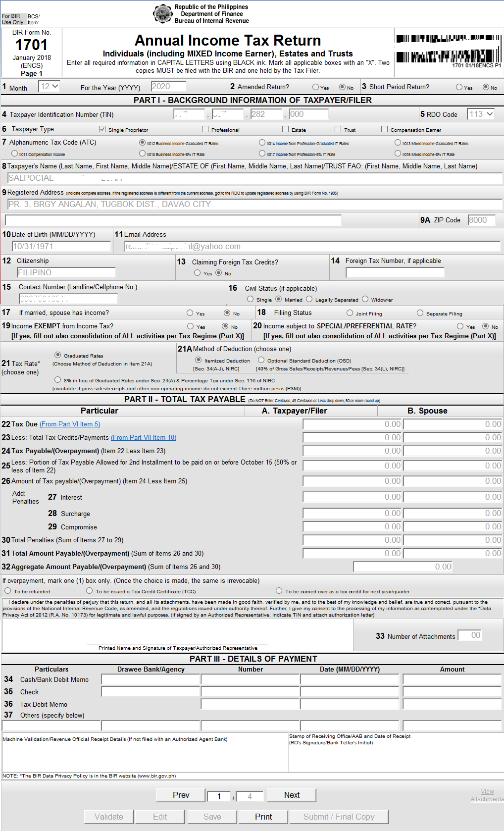Image resolution: width=504 pixels, height=831 pixels.
Task: Open the Month dropdown showing 12
Action: click(49, 86)
